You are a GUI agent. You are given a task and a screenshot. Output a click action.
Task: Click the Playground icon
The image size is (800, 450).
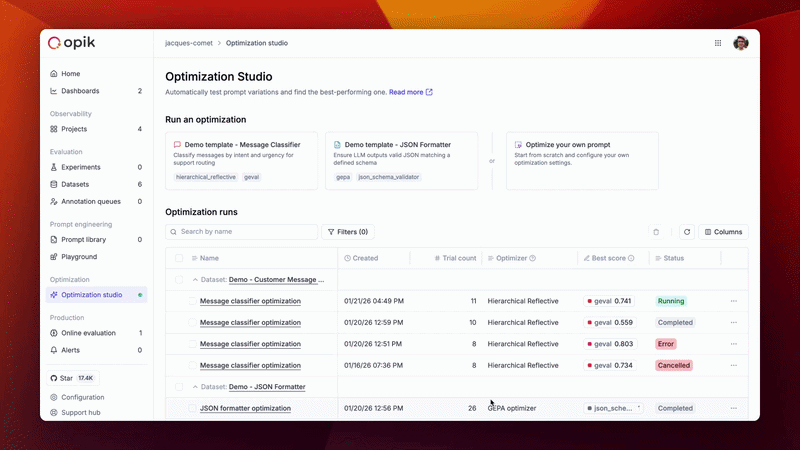[54, 257]
